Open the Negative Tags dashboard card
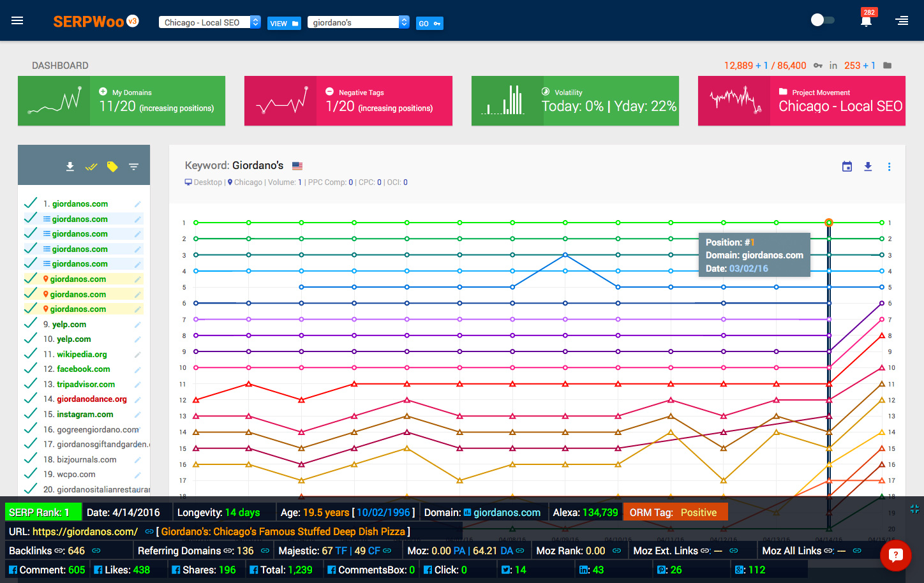This screenshot has height=583, width=924. pos(348,101)
